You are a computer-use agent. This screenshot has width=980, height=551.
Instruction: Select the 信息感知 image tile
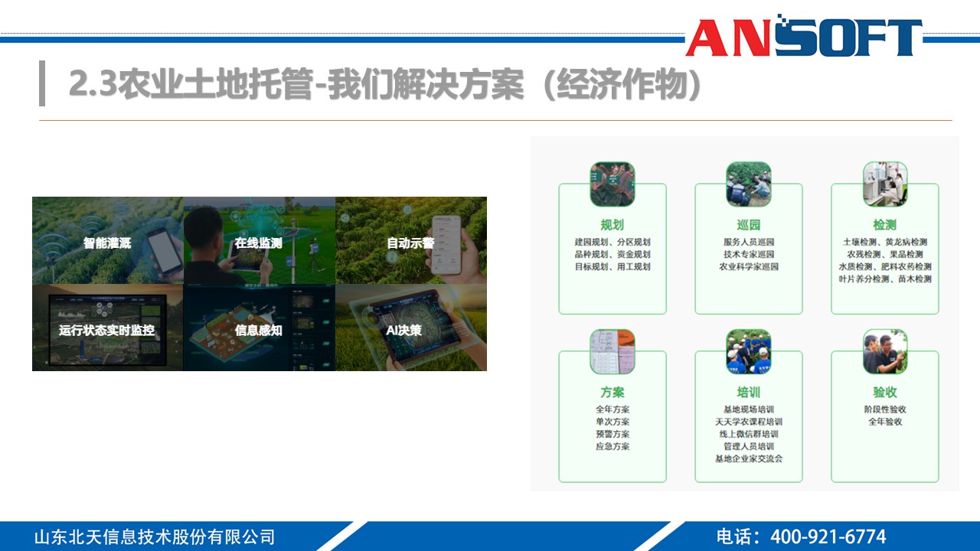[x=259, y=329]
